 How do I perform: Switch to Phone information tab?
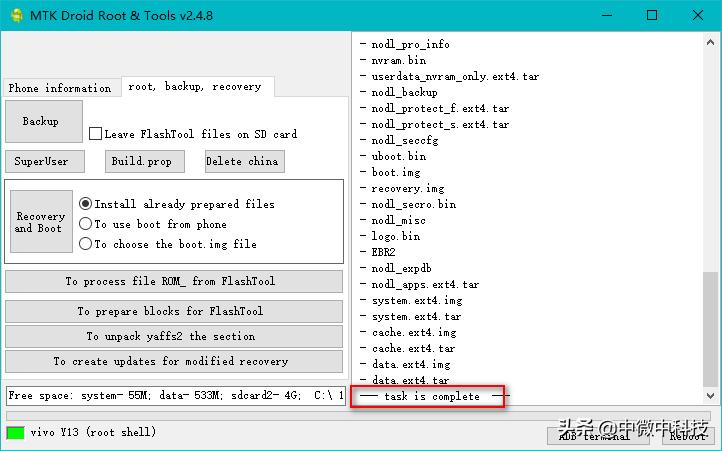[x=60, y=88]
